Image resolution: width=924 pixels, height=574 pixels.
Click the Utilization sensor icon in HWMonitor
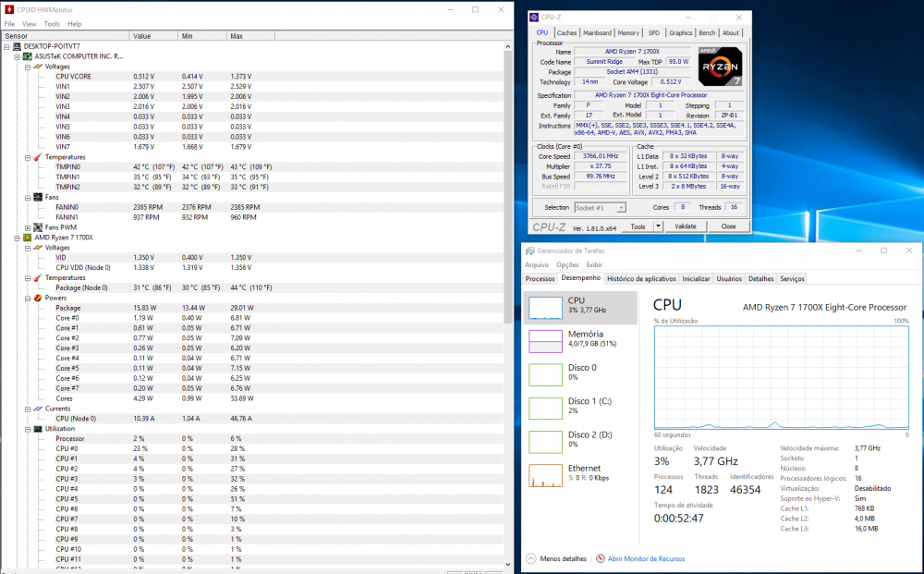[37, 428]
